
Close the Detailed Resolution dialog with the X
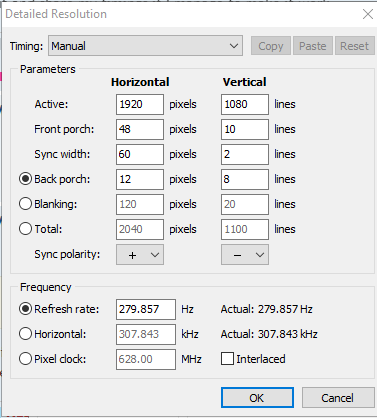pos(368,14)
